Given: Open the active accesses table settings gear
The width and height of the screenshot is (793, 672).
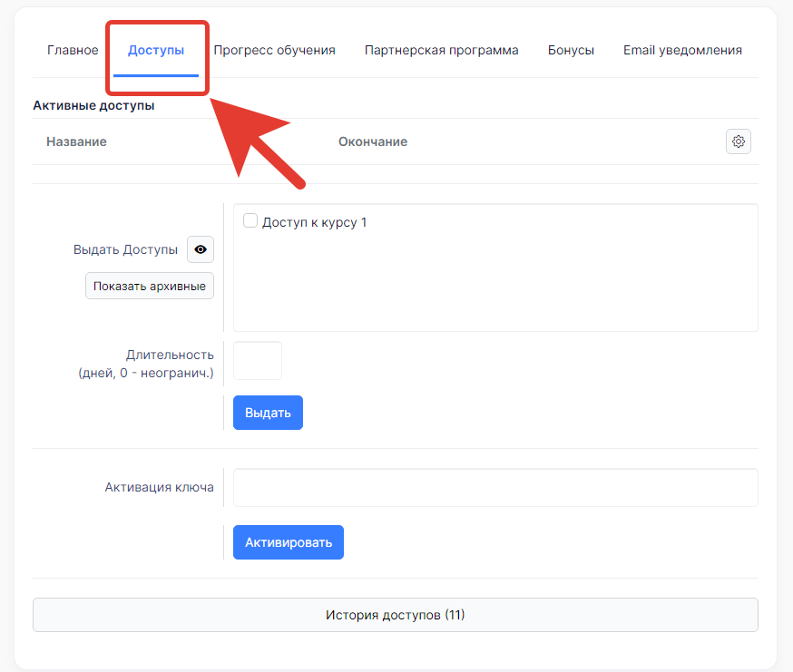Looking at the screenshot, I should point(739,141).
